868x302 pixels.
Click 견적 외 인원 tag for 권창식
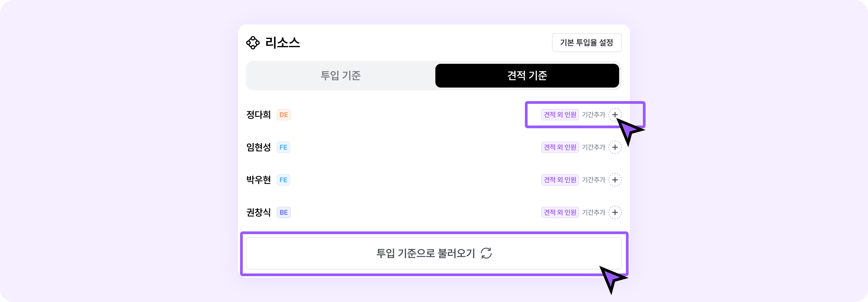coord(560,212)
